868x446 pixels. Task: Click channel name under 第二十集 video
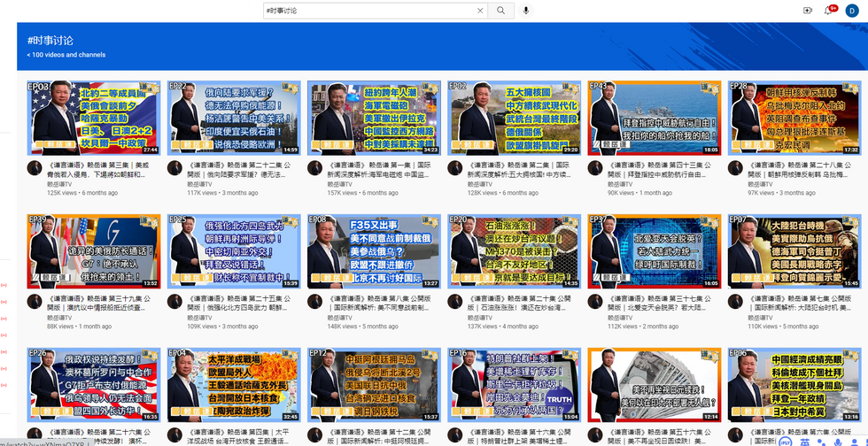tap(479, 318)
